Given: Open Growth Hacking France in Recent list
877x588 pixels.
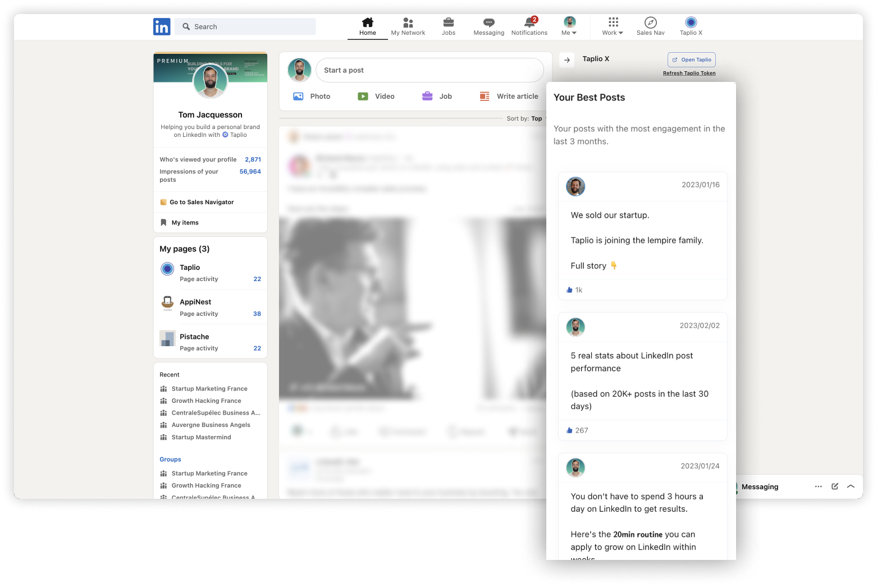Looking at the screenshot, I should pyautogui.click(x=207, y=401).
